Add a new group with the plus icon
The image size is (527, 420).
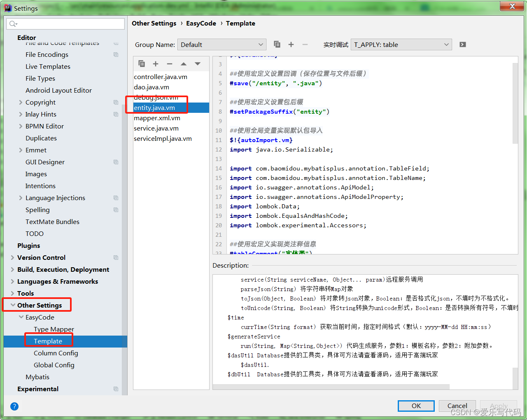tap(291, 44)
